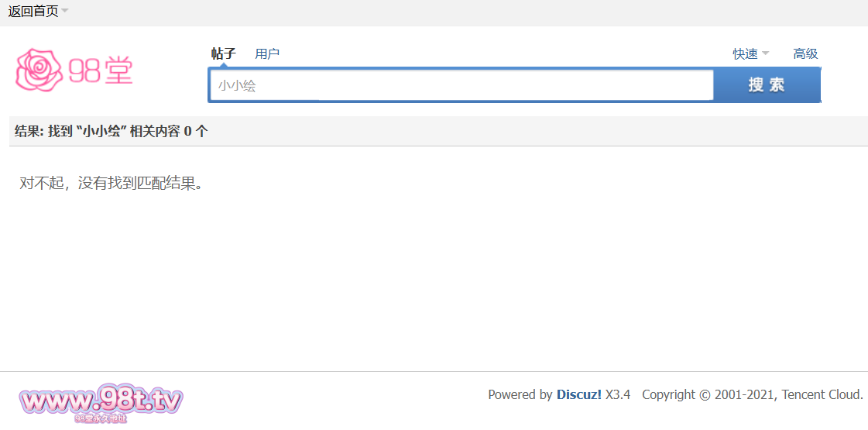Click the blue 搜索 button

[x=767, y=85]
